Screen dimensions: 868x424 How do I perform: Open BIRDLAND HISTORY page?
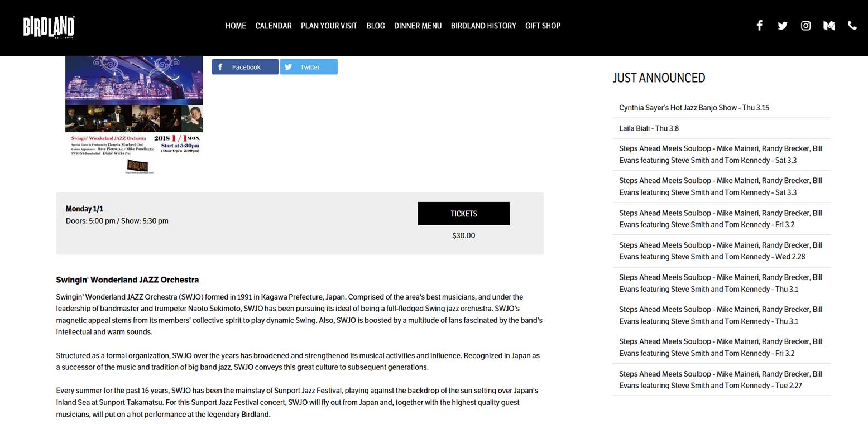coord(483,26)
